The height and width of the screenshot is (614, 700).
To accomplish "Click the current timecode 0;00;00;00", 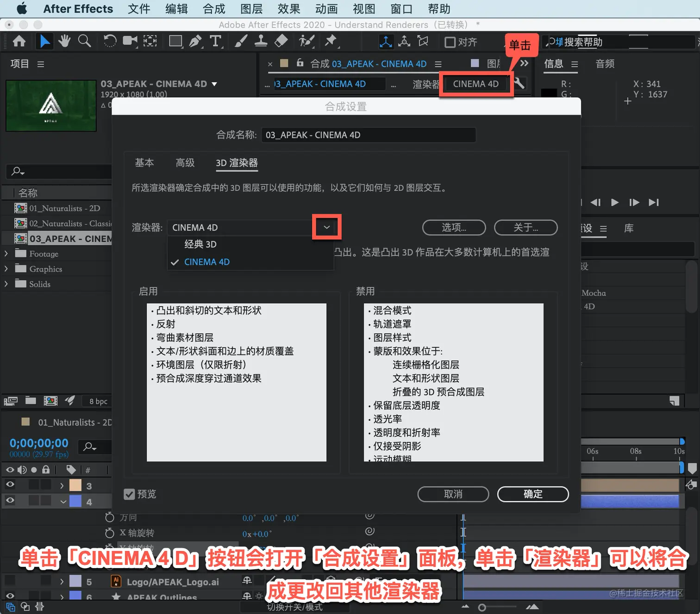I will [x=39, y=443].
